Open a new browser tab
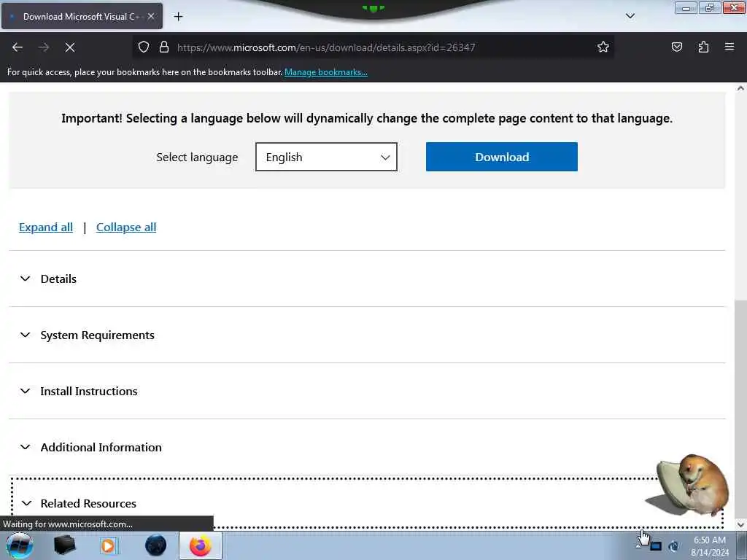This screenshot has height=560, width=747. 178,17
